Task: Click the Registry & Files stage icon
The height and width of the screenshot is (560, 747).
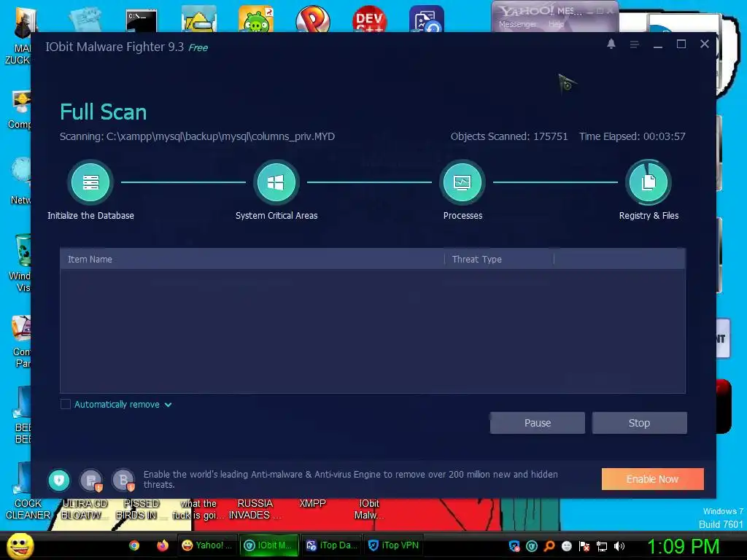Action: click(649, 182)
